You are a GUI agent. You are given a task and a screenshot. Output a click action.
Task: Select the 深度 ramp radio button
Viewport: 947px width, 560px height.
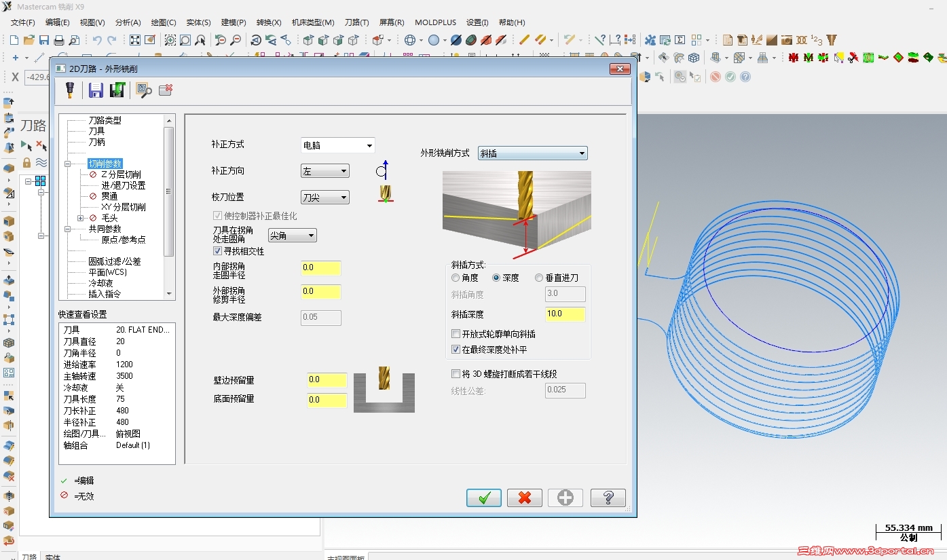pyautogui.click(x=496, y=278)
